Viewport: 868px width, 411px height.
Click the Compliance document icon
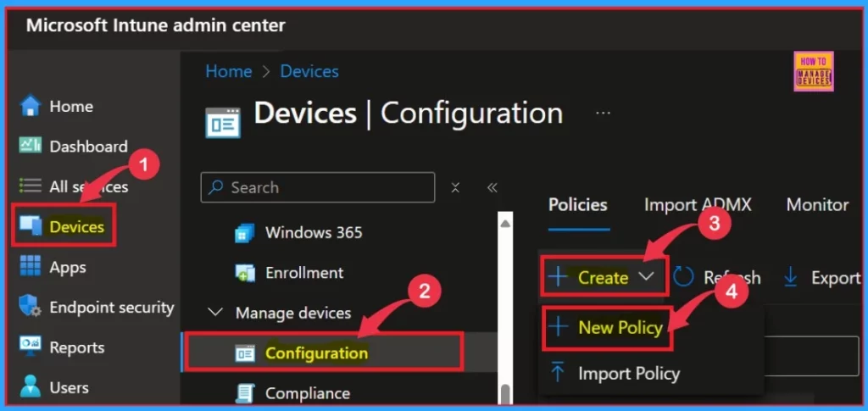(245, 393)
